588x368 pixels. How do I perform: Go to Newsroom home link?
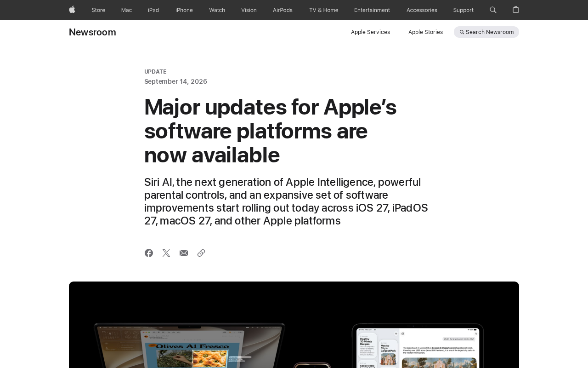pos(92,32)
